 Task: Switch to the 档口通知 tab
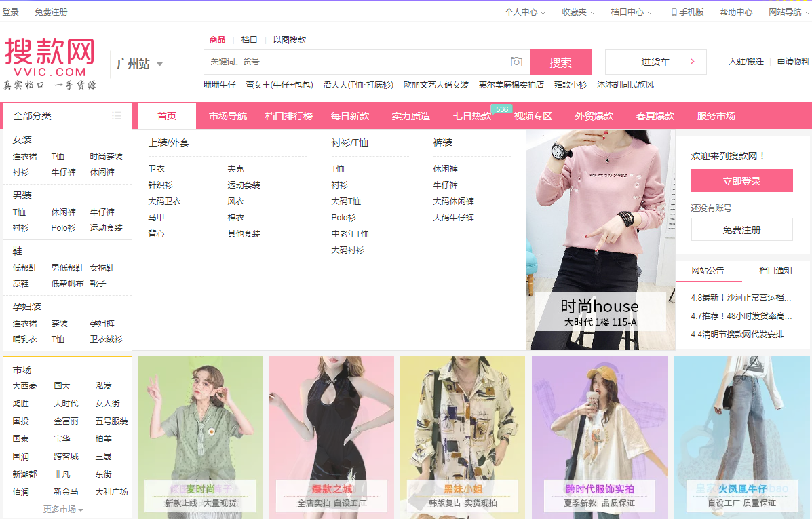pos(775,270)
